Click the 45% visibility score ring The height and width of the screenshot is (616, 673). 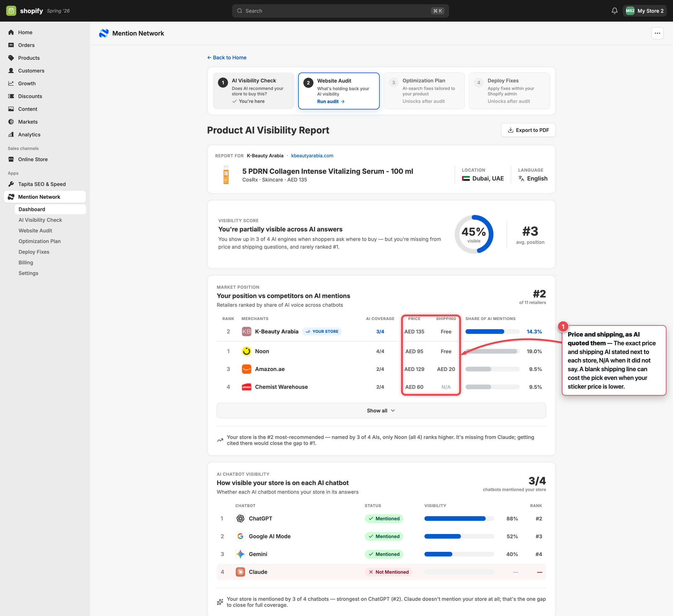tap(474, 234)
